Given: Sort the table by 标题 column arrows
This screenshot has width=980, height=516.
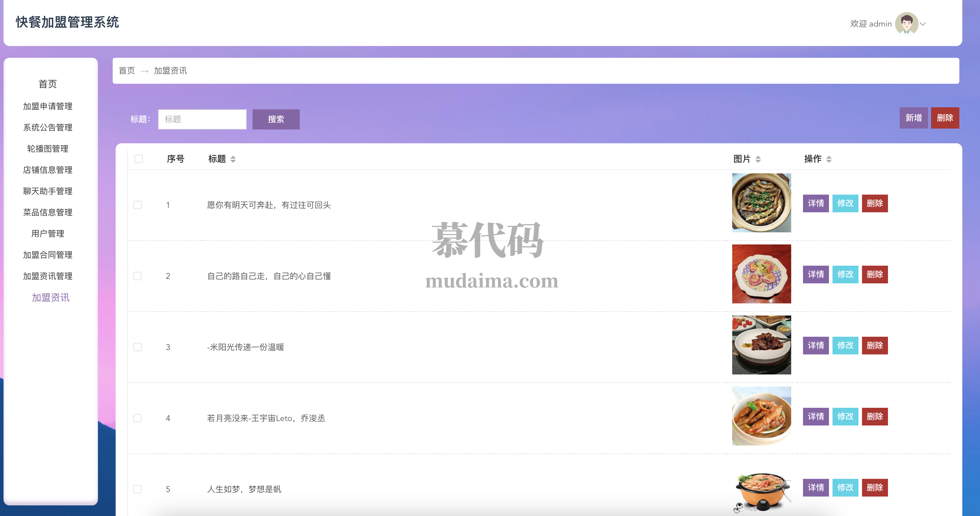Looking at the screenshot, I should pyautogui.click(x=233, y=159).
